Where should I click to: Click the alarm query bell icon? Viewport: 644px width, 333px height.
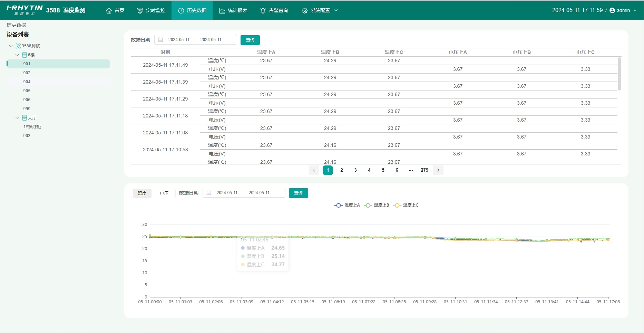click(263, 11)
